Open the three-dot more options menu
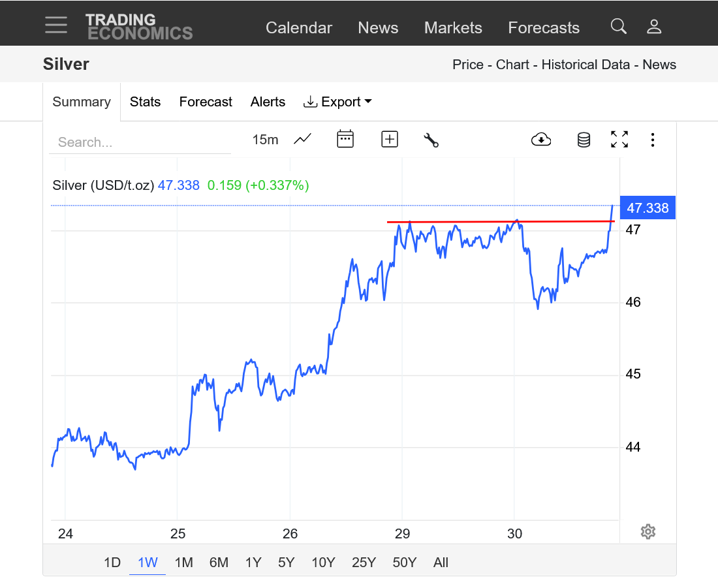 (653, 140)
